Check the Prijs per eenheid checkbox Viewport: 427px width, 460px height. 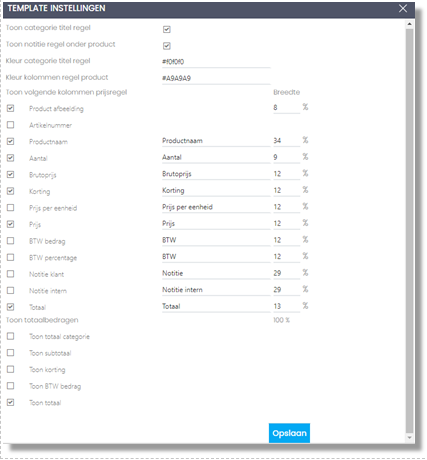(11, 207)
